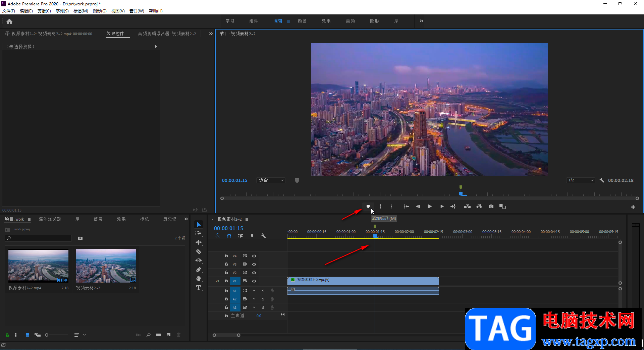Hide the V3 track output

[x=254, y=264]
